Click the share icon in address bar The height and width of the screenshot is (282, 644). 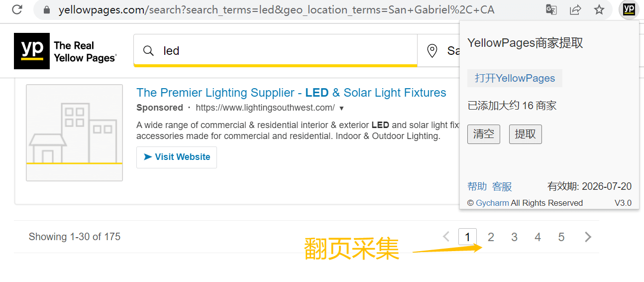[575, 9]
